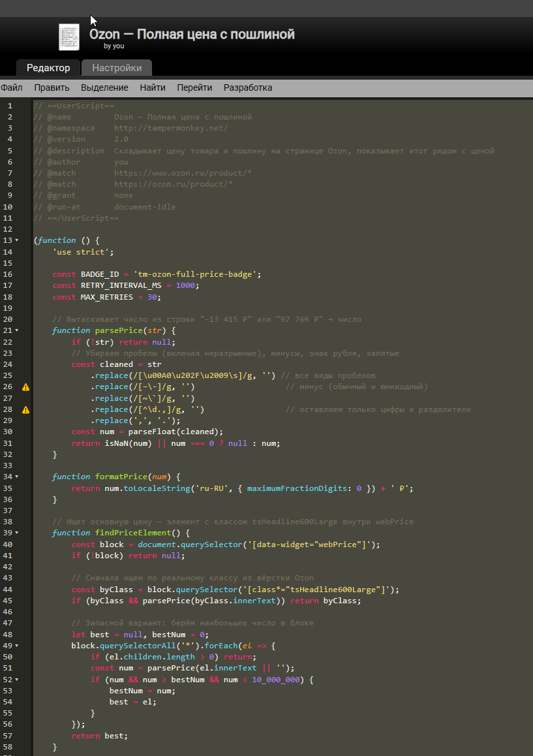Click the warning icon on line 28
Screen dimensions: 533x756
[25, 410]
